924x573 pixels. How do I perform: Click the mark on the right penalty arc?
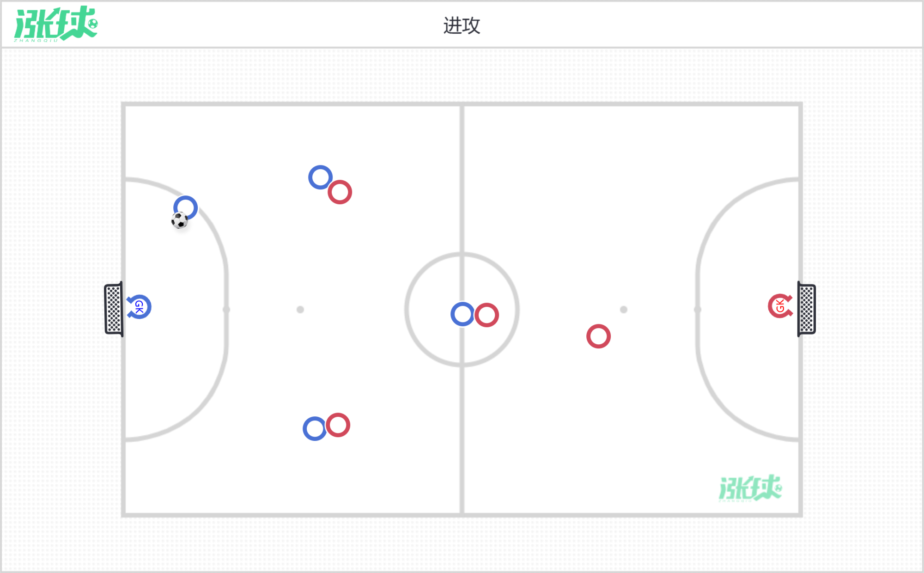tap(698, 310)
